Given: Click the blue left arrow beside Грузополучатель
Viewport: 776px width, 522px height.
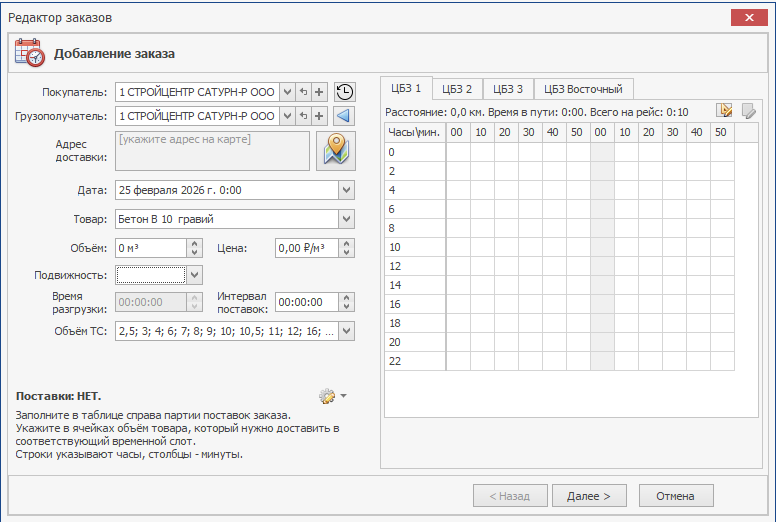Looking at the screenshot, I should (x=344, y=116).
